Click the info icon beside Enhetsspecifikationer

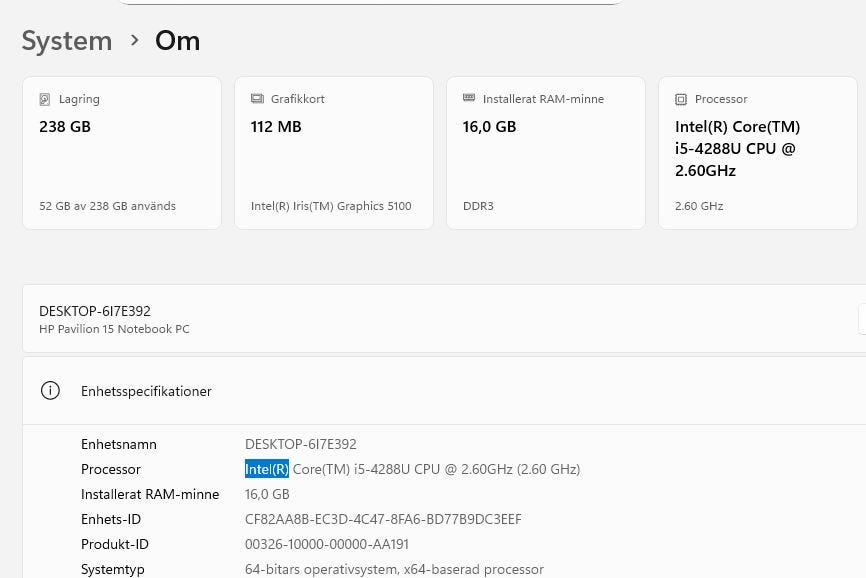(x=50, y=391)
